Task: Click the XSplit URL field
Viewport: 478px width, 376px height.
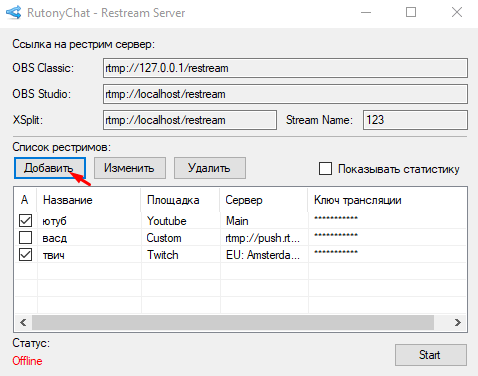Action: click(190, 120)
